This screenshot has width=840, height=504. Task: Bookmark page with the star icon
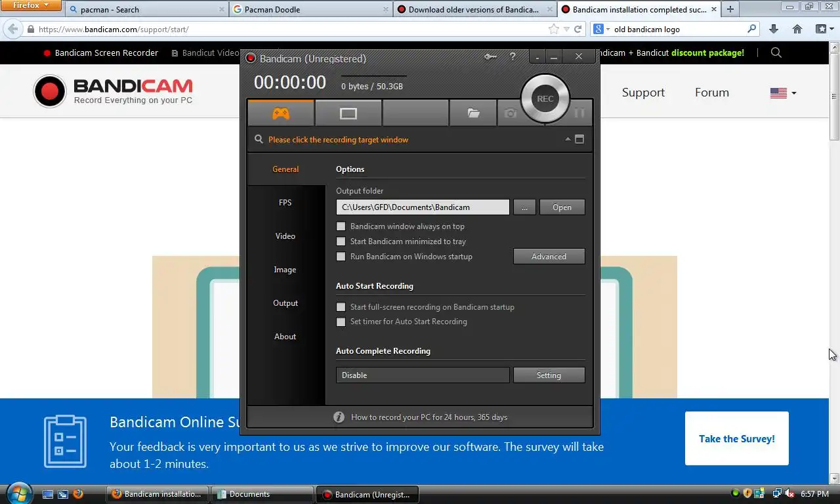click(554, 29)
